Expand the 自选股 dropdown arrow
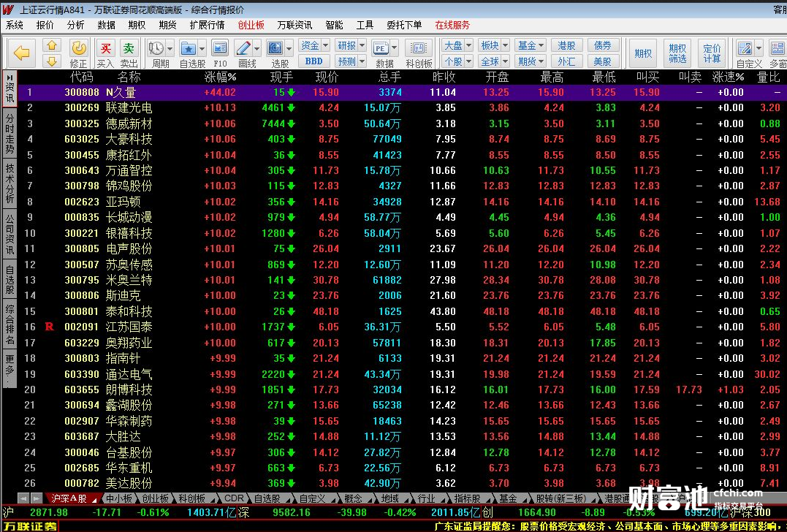The width and height of the screenshot is (787, 532). point(202,49)
